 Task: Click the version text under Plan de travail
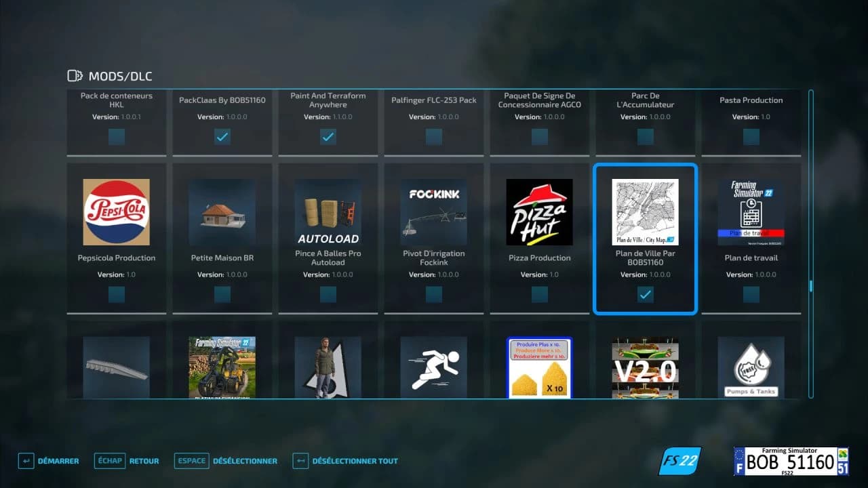tap(751, 275)
